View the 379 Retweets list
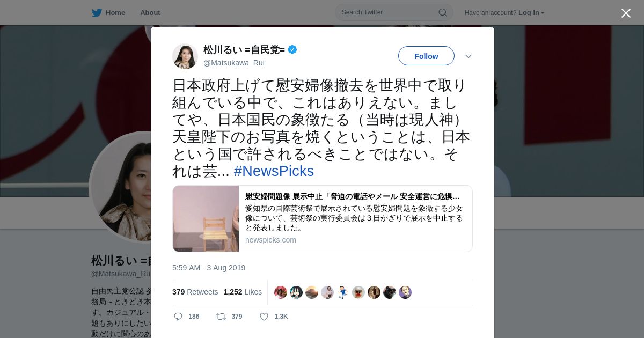 (x=195, y=292)
